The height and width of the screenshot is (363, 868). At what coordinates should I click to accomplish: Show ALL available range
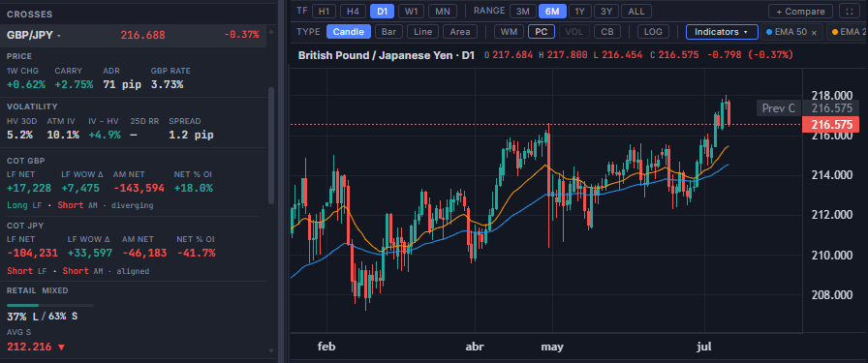click(x=636, y=11)
